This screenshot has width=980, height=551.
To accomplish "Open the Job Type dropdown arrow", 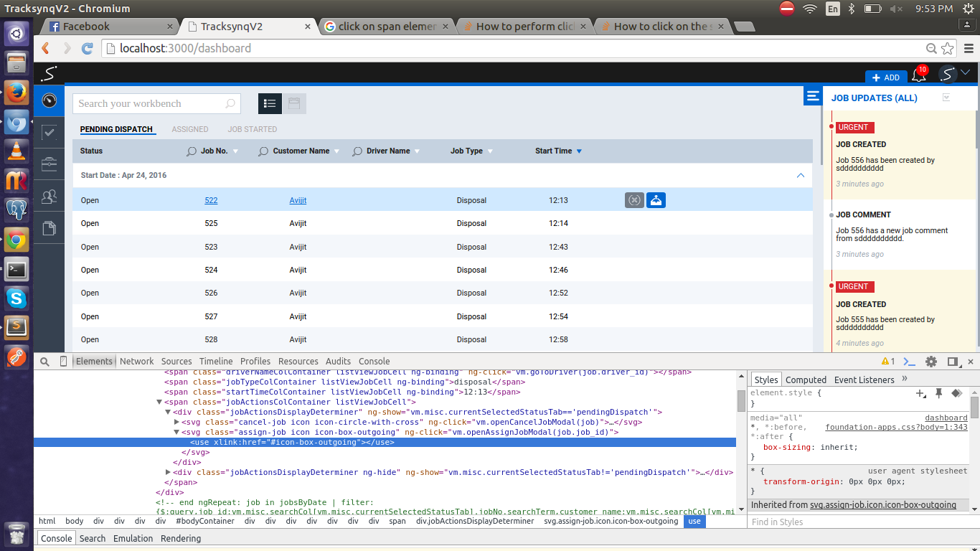I will pos(490,151).
